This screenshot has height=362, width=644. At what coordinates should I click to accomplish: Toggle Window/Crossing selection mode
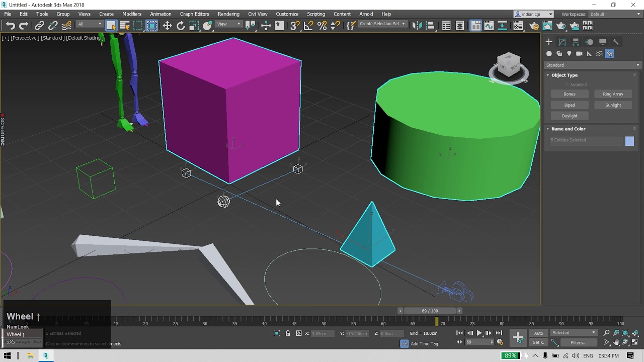[x=151, y=26]
